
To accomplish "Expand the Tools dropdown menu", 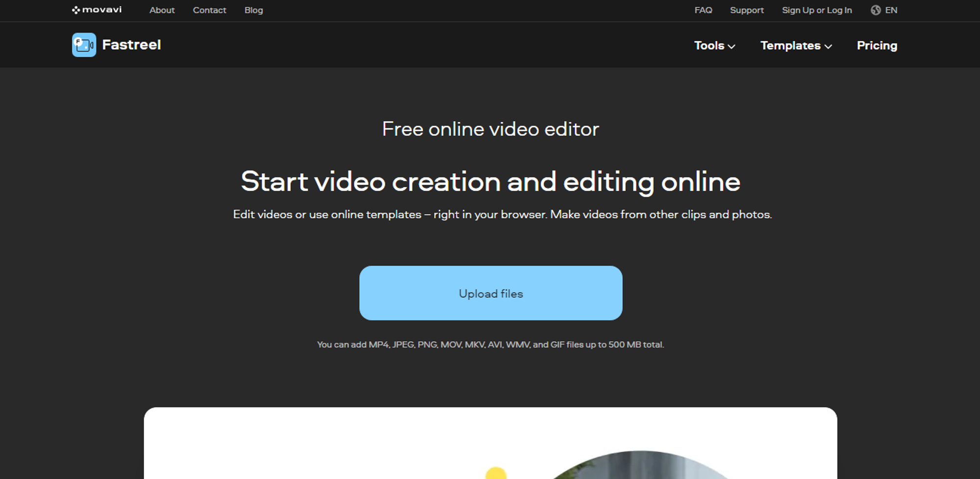I will pyautogui.click(x=714, y=46).
